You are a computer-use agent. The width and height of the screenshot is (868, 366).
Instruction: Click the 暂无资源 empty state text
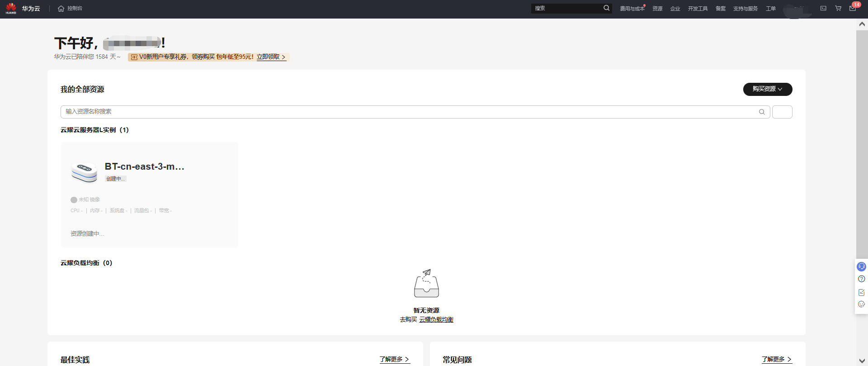pyautogui.click(x=426, y=310)
